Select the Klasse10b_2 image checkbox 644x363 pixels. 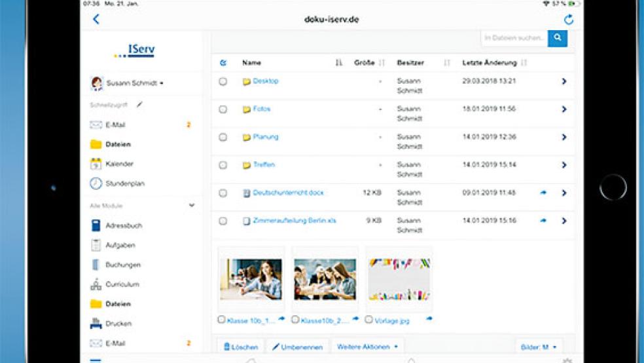coord(295,319)
